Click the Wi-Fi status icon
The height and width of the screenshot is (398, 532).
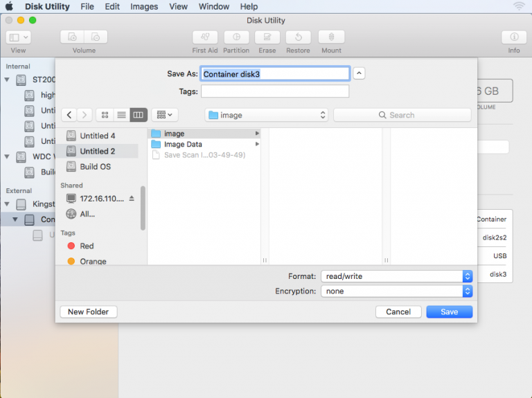520,6
